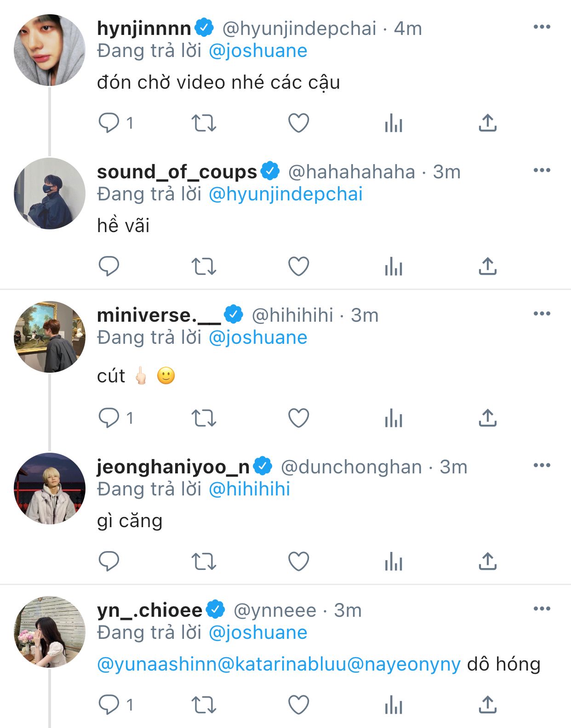Open the @hyunjindepchai reply-to link
The height and width of the screenshot is (728, 571).
(x=285, y=194)
